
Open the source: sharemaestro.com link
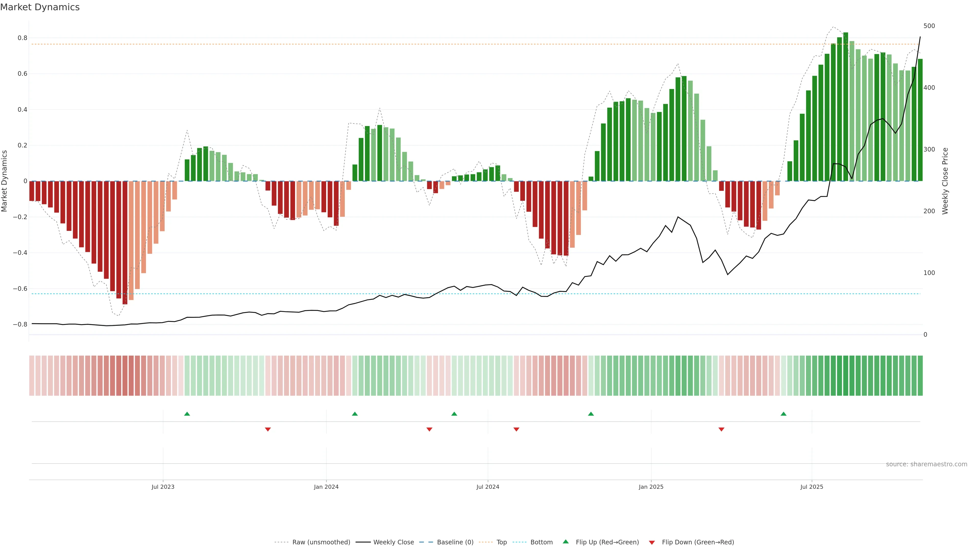coord(926,464)
